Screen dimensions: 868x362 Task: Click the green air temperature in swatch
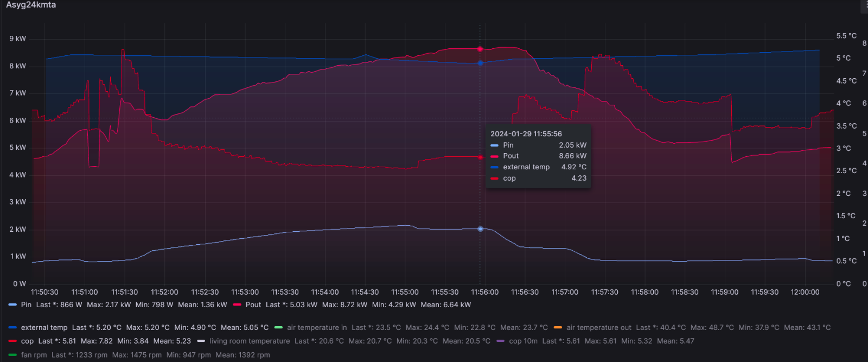pos(279,328)
